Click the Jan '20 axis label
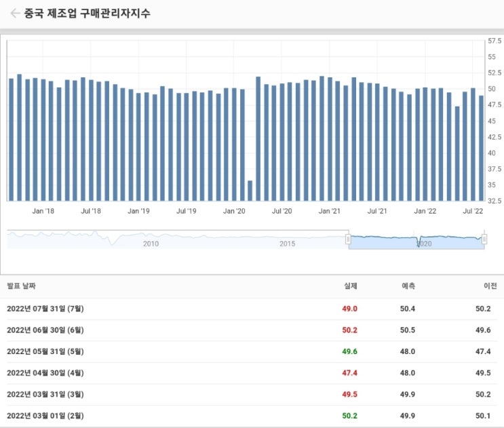 coord(234,211)
